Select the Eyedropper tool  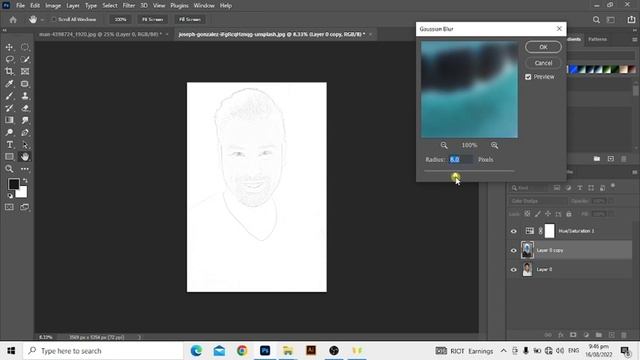coord(9,84)
